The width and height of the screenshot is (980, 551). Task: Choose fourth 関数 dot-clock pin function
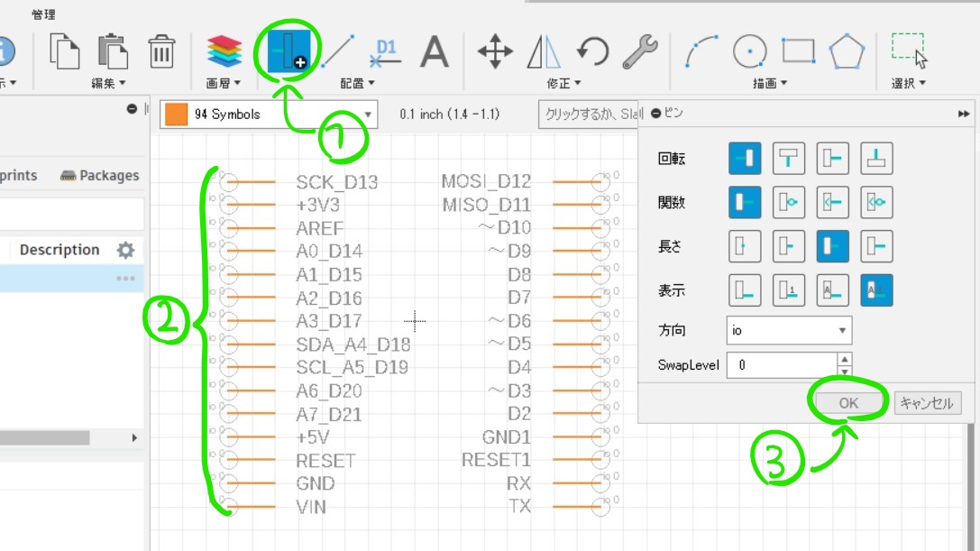(876, 202)
